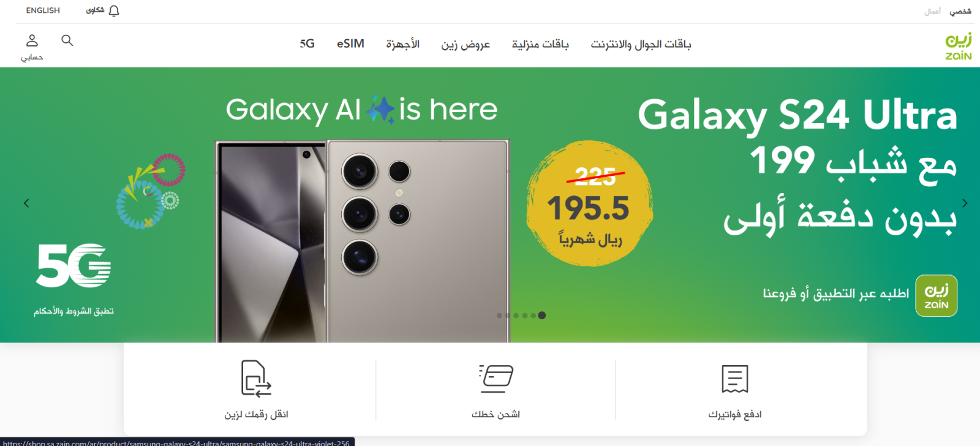Click the Zain app badge on banner
This screenshot has height=446, width=980.
coord(937,295)
